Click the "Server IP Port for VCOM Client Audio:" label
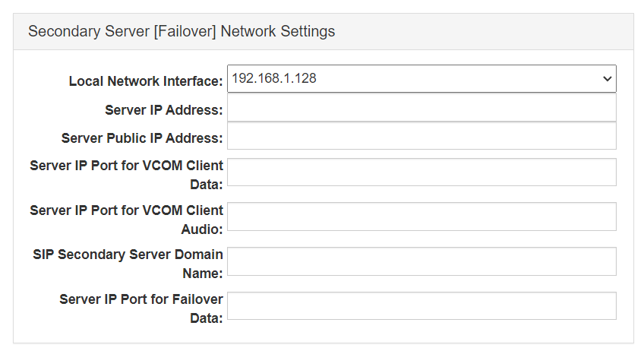 pyautogui.click(x=127, y=219)
